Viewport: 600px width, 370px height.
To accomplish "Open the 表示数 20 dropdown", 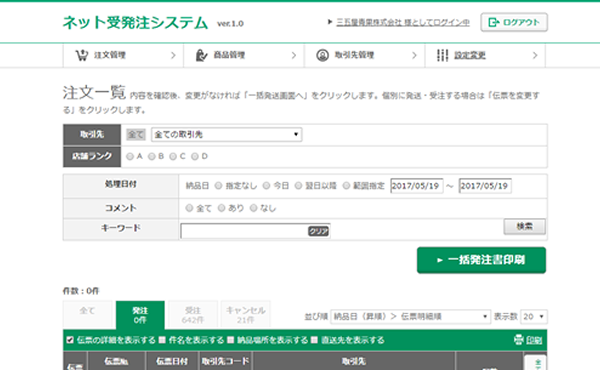I will [534, 316].
